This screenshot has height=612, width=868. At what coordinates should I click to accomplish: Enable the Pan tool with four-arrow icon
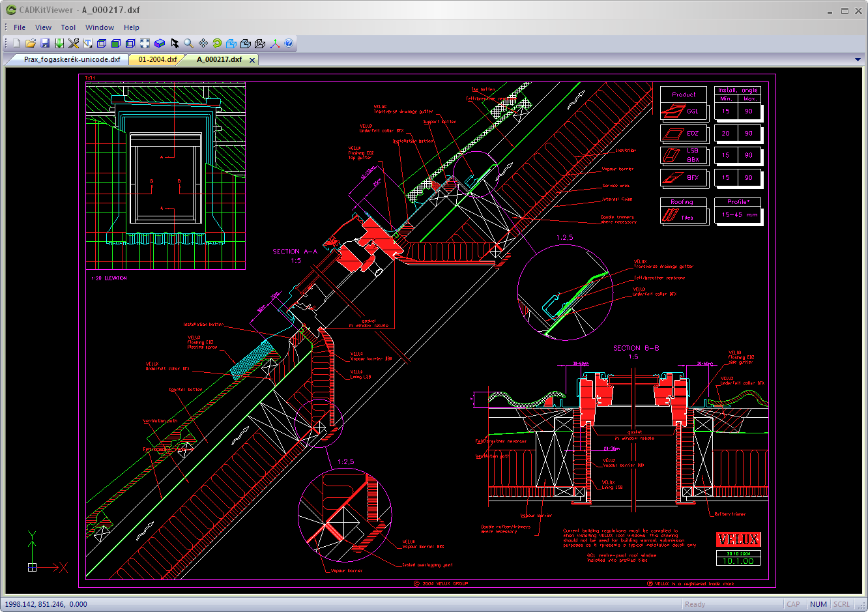click(x=203, y=43)
